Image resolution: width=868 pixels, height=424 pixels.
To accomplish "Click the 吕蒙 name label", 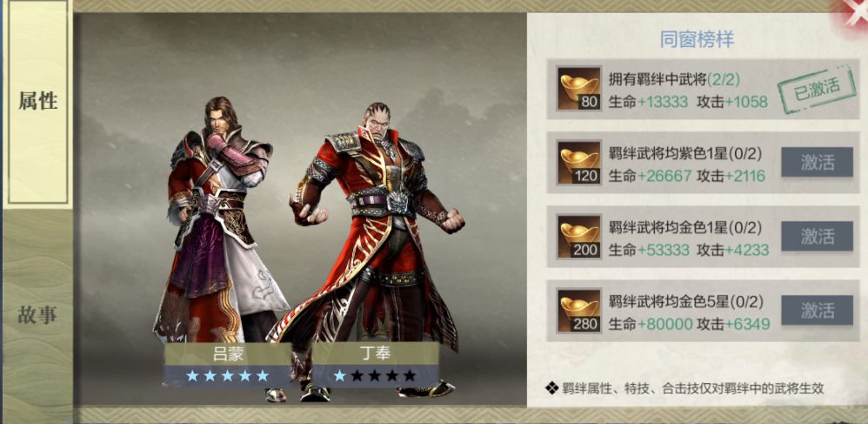I will pos(228,353).
